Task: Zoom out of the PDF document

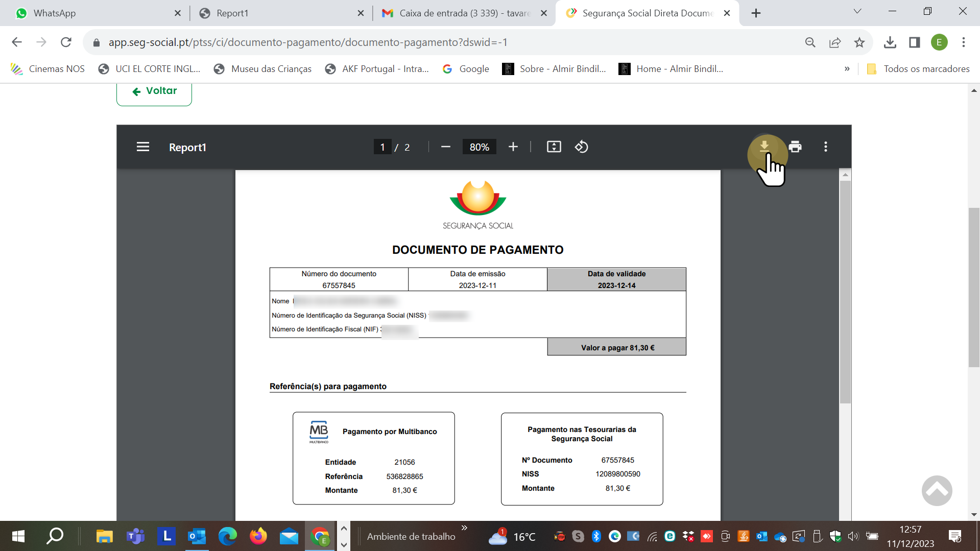Action: coord(445,147)
